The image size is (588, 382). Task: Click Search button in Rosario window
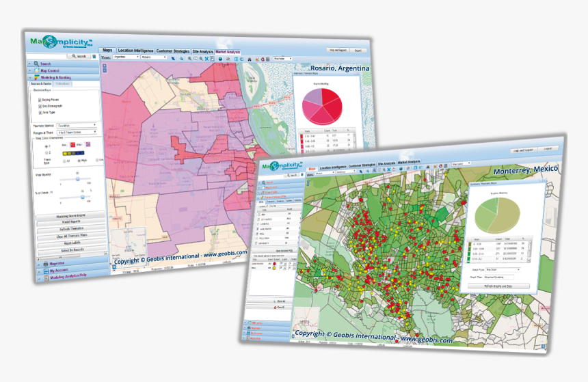point(79,56)
